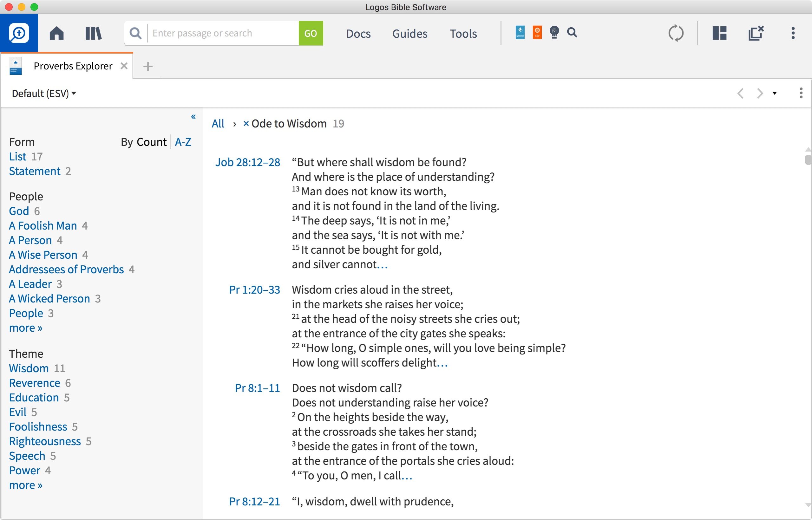This screenshot has height=520, width=812.
Task: Click the All breadcrumb link
Action: click(218, 124)
